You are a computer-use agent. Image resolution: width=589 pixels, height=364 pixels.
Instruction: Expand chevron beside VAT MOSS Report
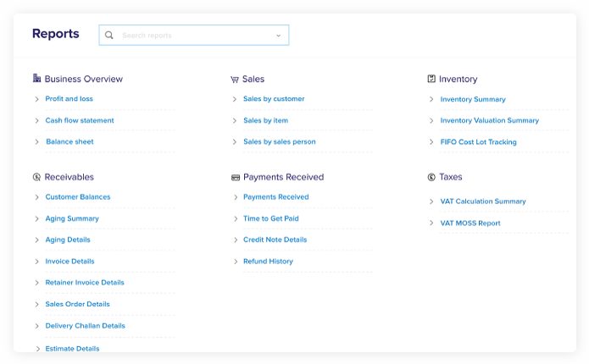431,223
